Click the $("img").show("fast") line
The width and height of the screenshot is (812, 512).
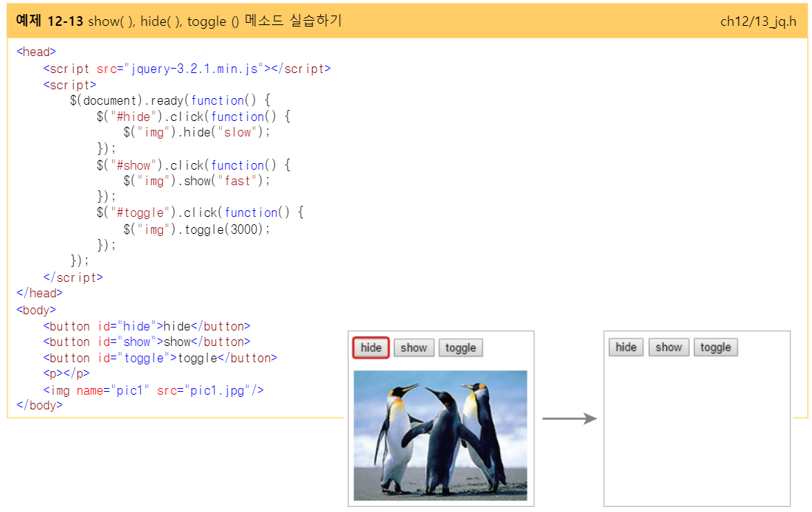(x=197, y=181)
